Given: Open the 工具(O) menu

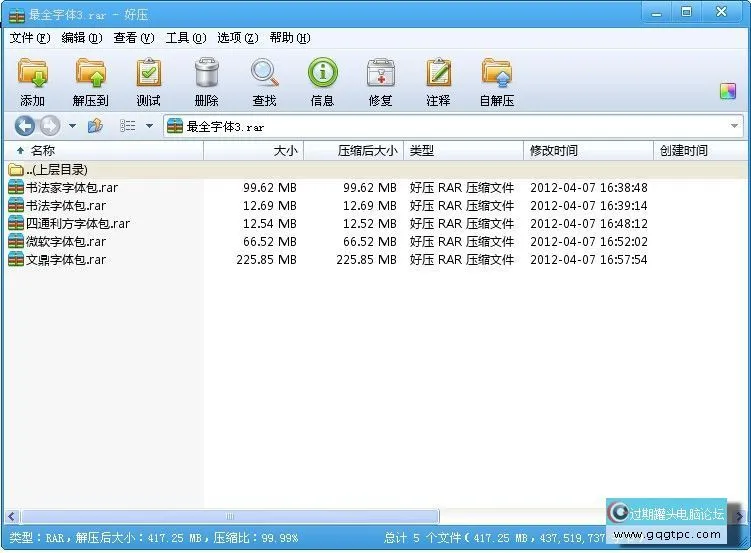Looking at the screenshot, I should [186, 38].
